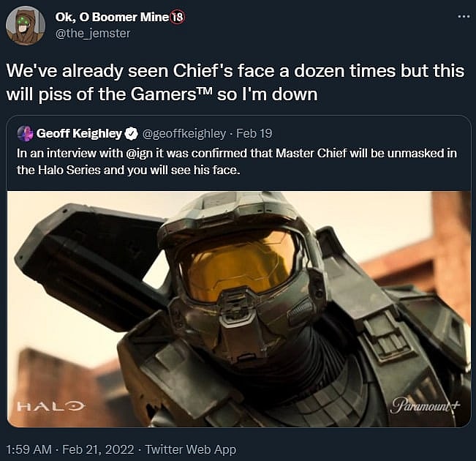Click the gold visor of Master Chief's helmet
This screenshot has width=476, height=461.
coord(240,266)
